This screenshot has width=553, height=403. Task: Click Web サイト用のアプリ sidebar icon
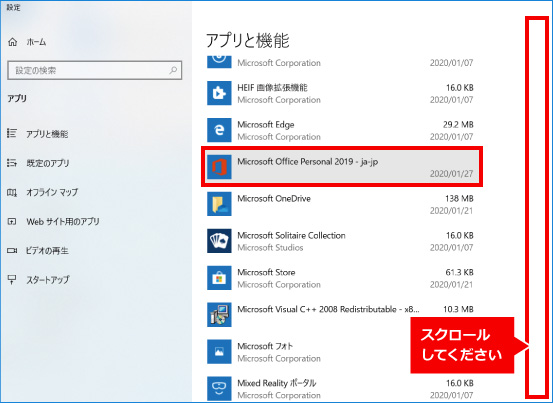(x=12, y=222)
